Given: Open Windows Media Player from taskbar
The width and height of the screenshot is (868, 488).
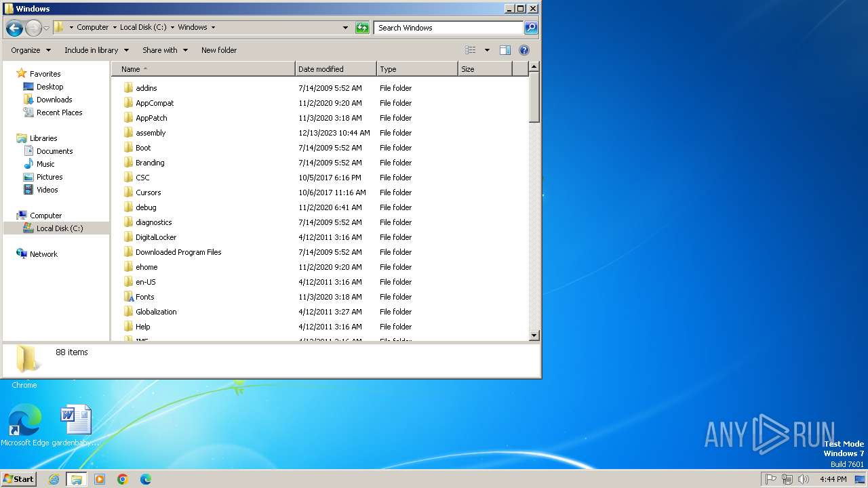Looking at the screenshot, I should pos(100,479).
